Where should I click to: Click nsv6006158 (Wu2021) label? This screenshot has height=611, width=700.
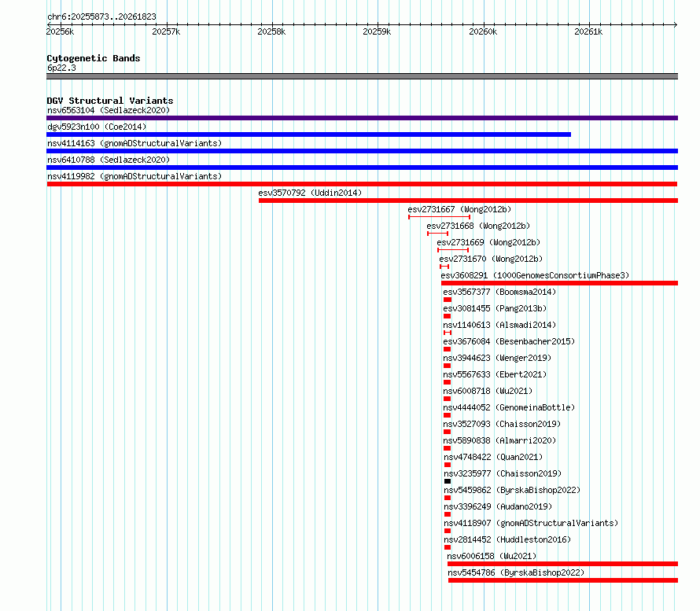[492, 556]
